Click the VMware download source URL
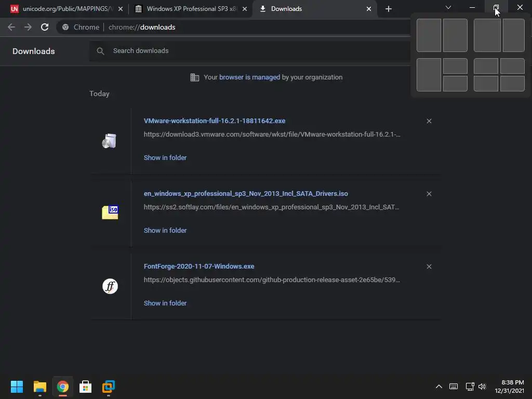Viewport: 532px width, 399px height. pos(272,135)
